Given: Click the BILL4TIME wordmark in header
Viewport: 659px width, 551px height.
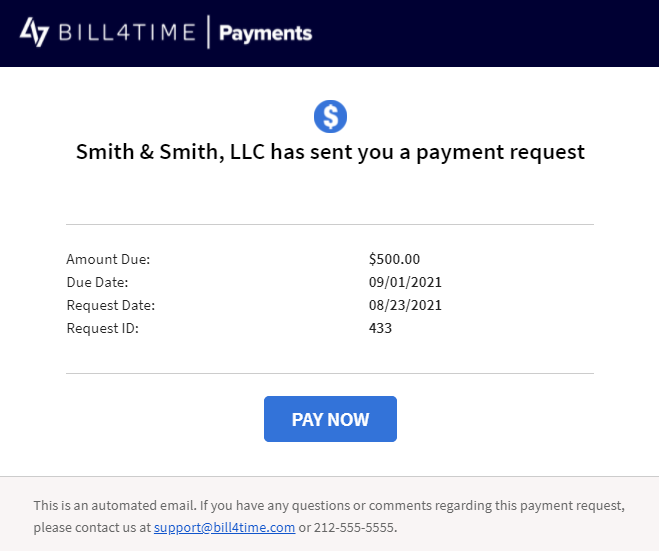Looking at the screenshot, I should click(127, 32).
